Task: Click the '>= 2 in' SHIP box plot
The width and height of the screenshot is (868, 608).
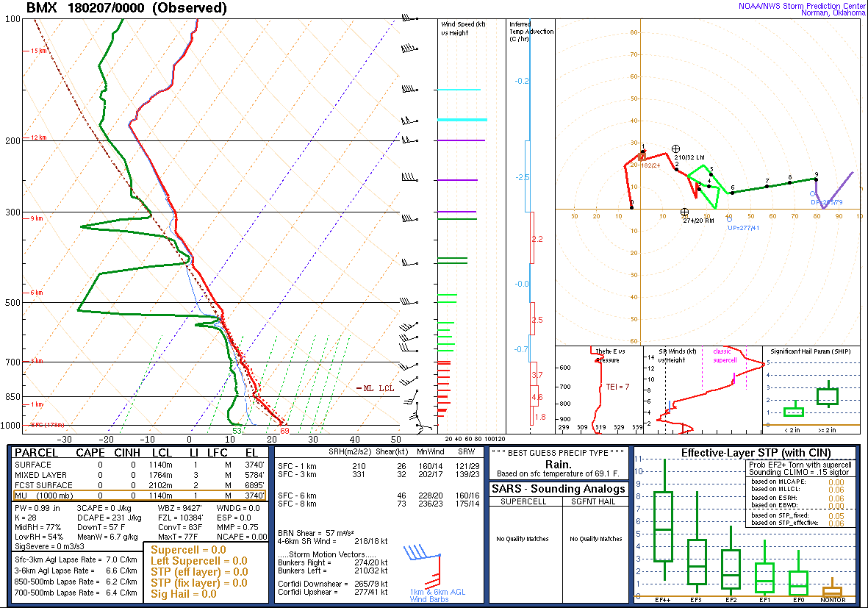Action: [828, 395]
